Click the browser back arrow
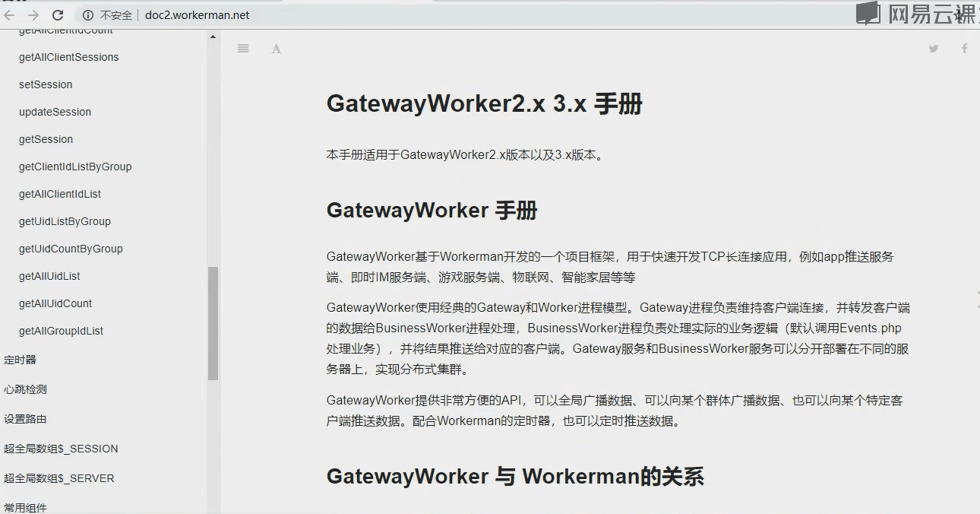 9,15
